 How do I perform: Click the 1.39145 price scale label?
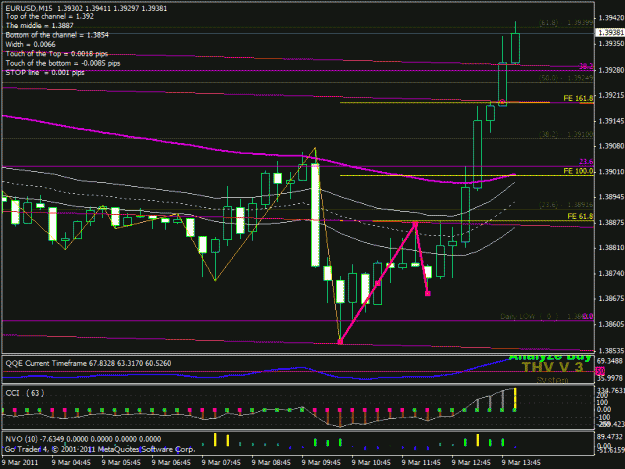pos(611,121)
